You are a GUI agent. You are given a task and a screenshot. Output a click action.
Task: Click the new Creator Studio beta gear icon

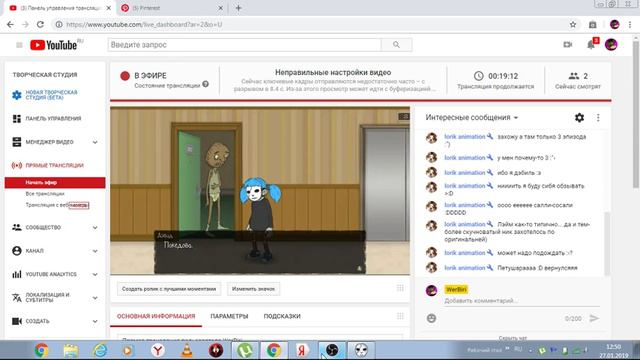(x=17, y=95)
